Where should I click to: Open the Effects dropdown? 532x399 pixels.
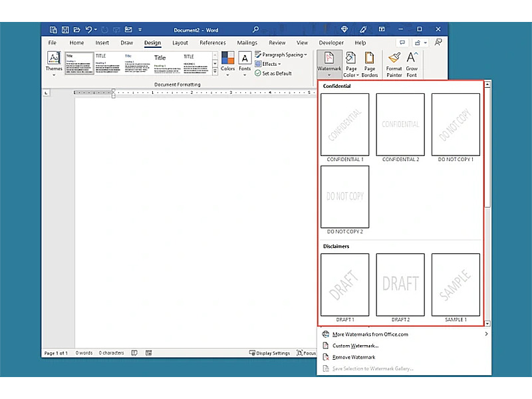click(x=268, y=64)
